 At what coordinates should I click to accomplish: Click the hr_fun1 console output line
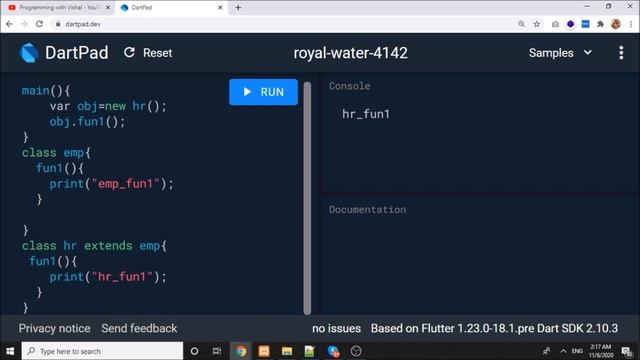coord(366,114)
